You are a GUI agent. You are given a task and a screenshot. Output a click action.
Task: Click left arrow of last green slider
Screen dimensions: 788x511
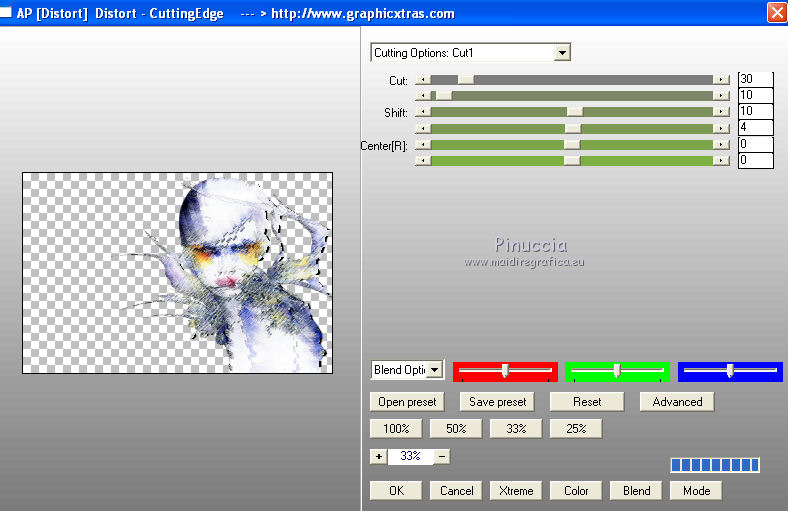pos(423,161)
